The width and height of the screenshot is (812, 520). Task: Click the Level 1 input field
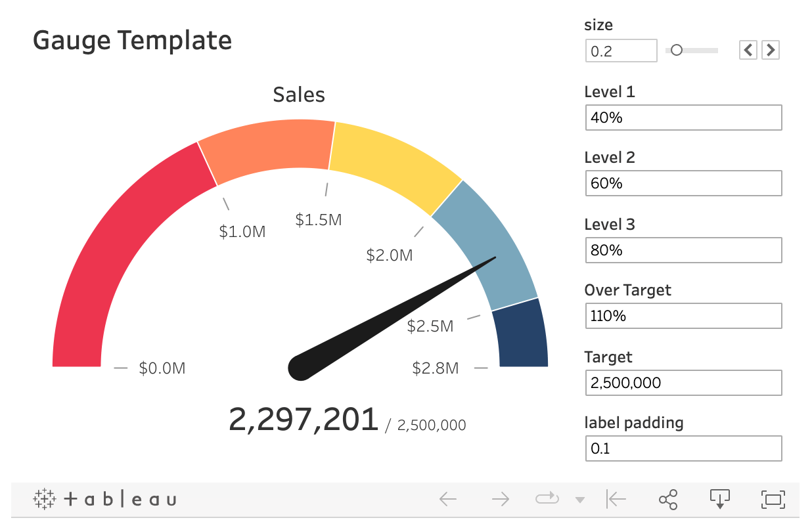click(683, 118)
